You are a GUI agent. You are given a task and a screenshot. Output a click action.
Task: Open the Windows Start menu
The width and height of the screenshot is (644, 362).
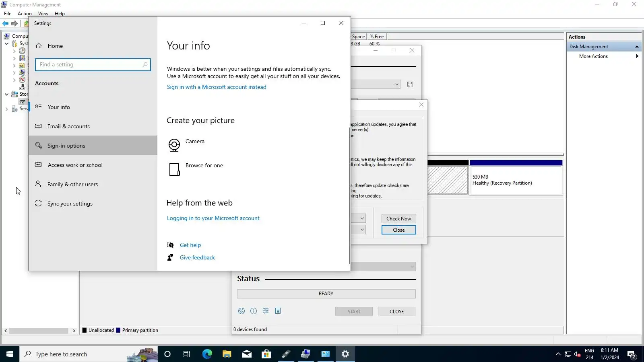pos(10,354)
